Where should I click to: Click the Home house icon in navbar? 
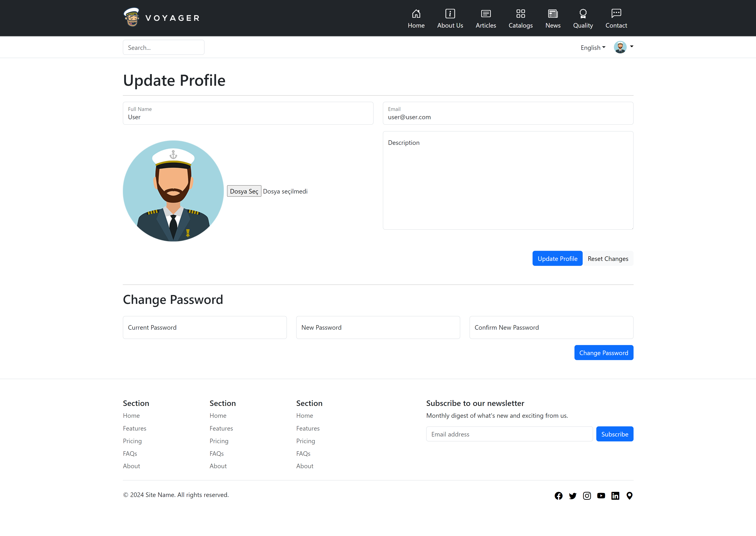pyautogui.click(x=416, y=14)
